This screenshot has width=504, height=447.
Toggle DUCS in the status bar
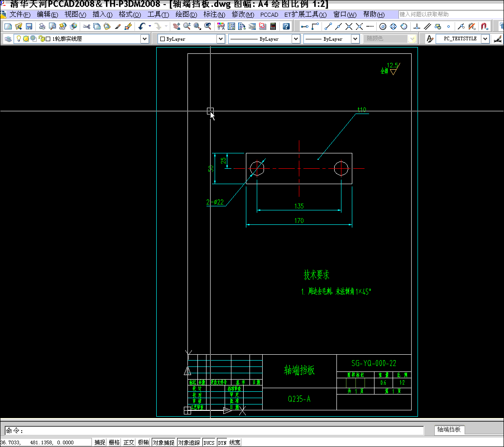[x=209, y=442]
